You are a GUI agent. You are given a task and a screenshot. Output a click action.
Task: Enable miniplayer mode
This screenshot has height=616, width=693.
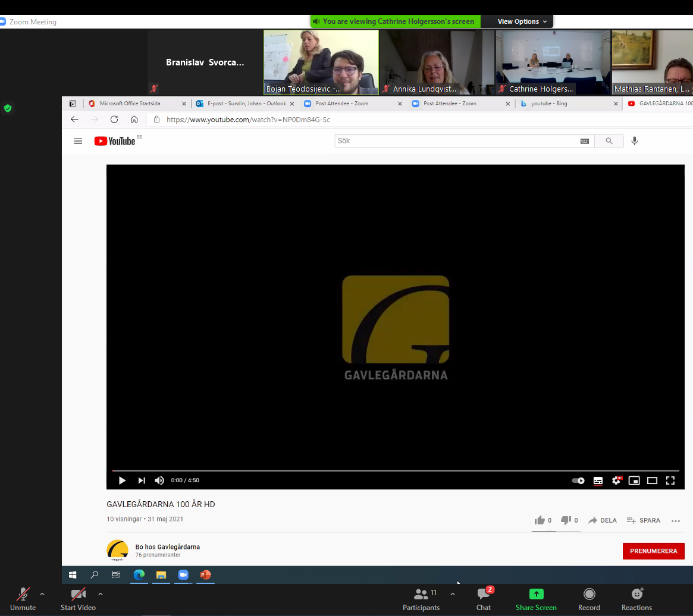[634, 480]
